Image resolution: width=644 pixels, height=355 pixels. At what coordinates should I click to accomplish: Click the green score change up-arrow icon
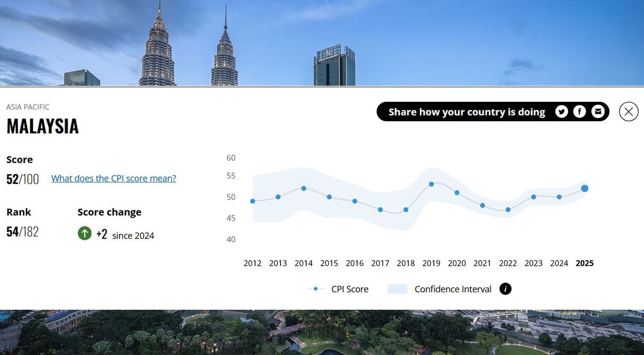pos(84,233)
